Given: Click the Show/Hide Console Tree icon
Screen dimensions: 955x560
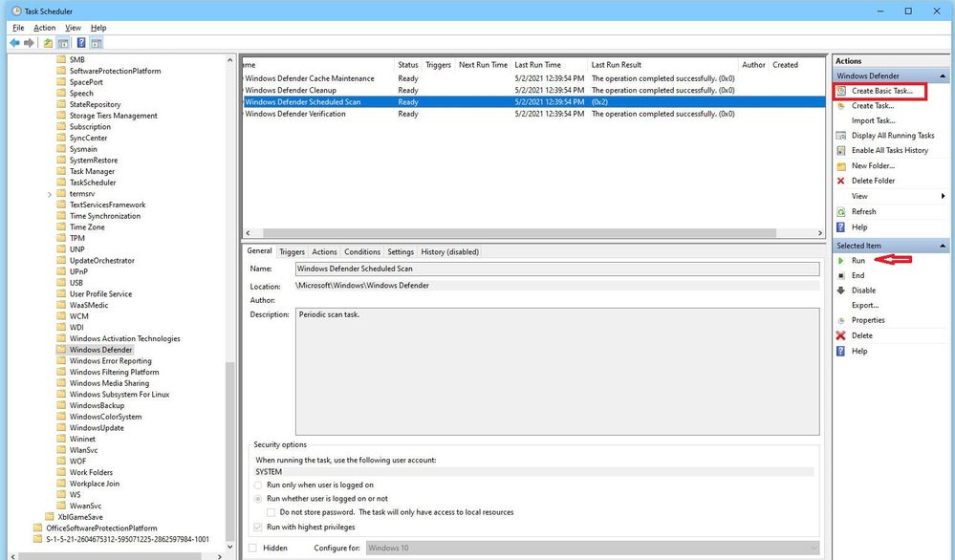Looking at the screenshot, I should tap(63, 43).
